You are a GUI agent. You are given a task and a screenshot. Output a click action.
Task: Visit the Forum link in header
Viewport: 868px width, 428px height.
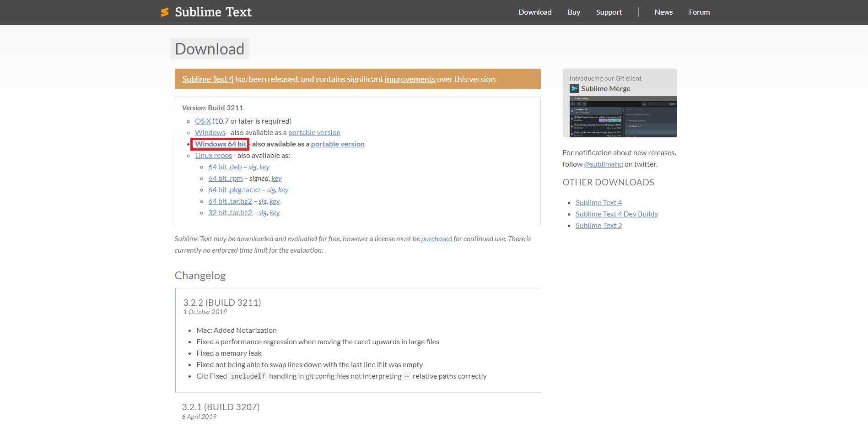(699, 12)
